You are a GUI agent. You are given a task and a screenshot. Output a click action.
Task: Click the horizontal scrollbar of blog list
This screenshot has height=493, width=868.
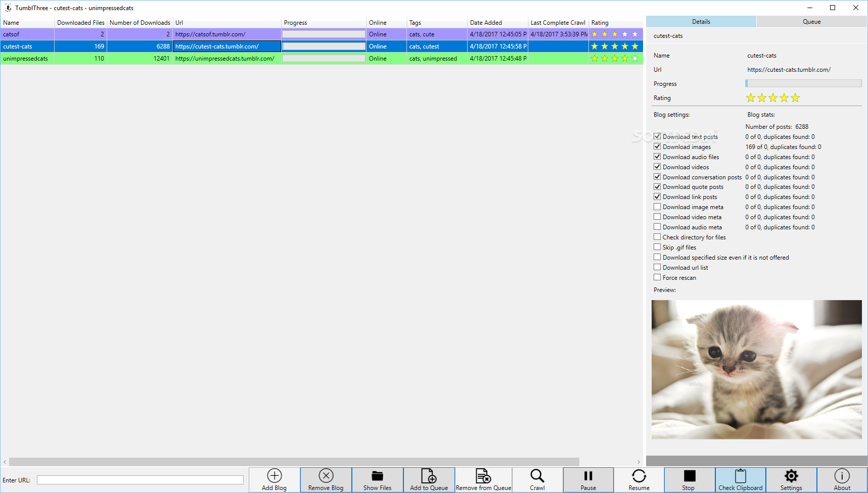coord(294,462)
